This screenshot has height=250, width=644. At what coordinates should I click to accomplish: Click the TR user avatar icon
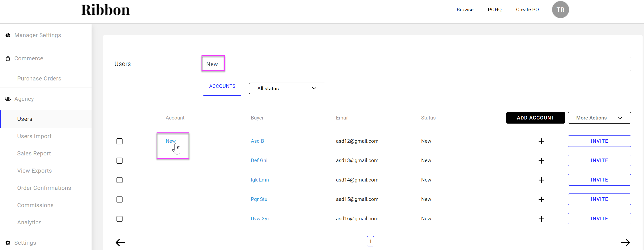(560, 10)
